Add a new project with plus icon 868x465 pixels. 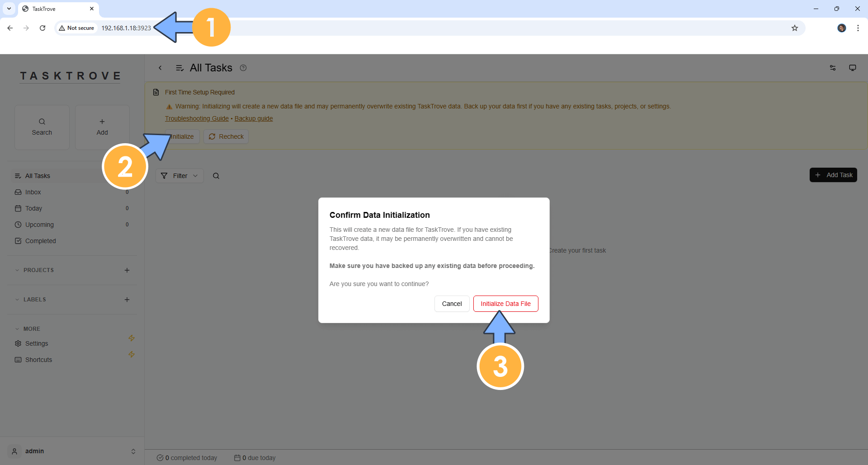(x=127, y=270)
